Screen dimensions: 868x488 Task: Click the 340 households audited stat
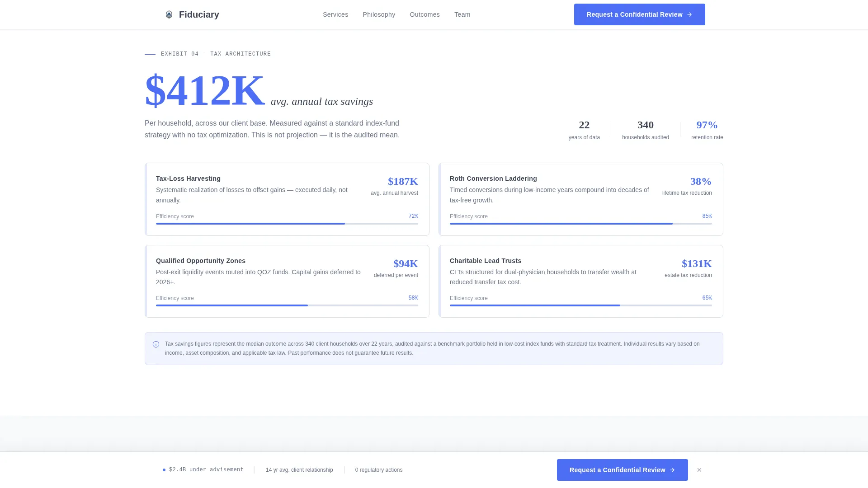[646, 130]
